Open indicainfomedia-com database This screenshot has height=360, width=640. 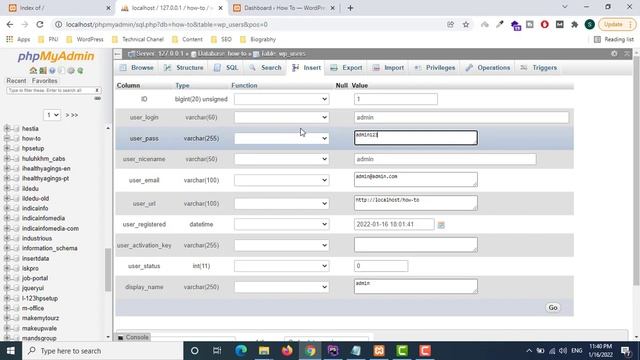pos(51,229)
